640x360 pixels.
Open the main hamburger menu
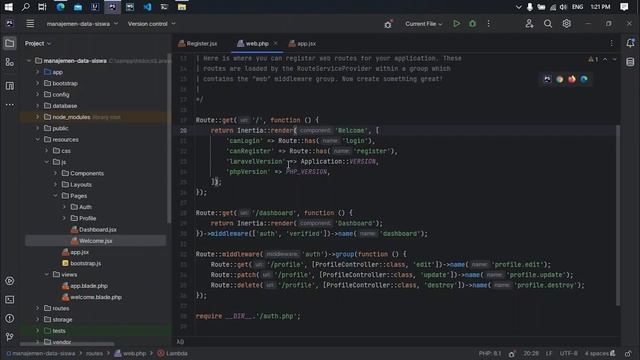(30, 24)
